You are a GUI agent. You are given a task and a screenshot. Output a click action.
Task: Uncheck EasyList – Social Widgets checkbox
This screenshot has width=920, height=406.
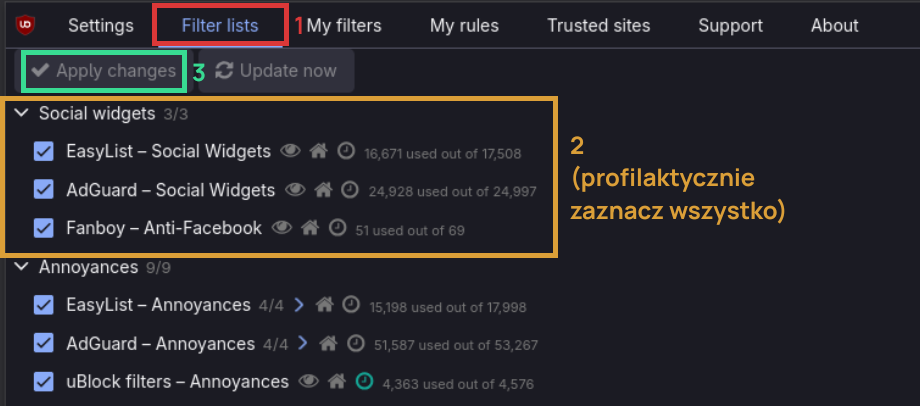pyautogui.click(x=44, y=152)
